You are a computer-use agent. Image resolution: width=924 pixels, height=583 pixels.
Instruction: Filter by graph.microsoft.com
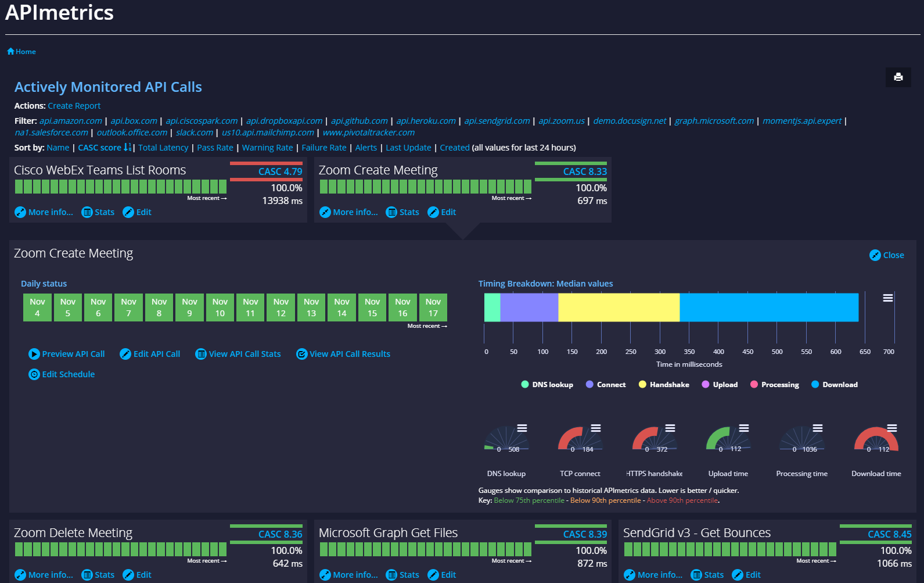click(714, 121)
